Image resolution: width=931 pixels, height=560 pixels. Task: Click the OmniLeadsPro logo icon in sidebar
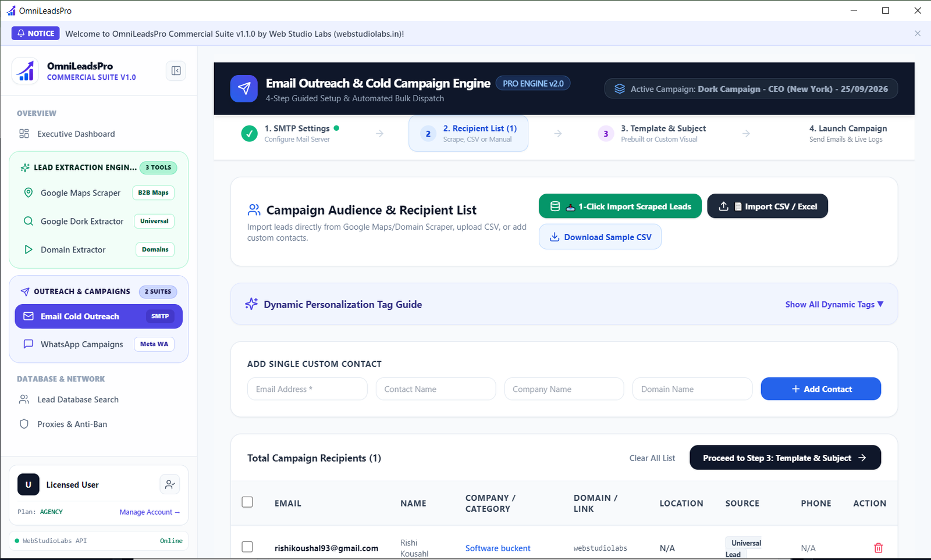click(25, 71)
